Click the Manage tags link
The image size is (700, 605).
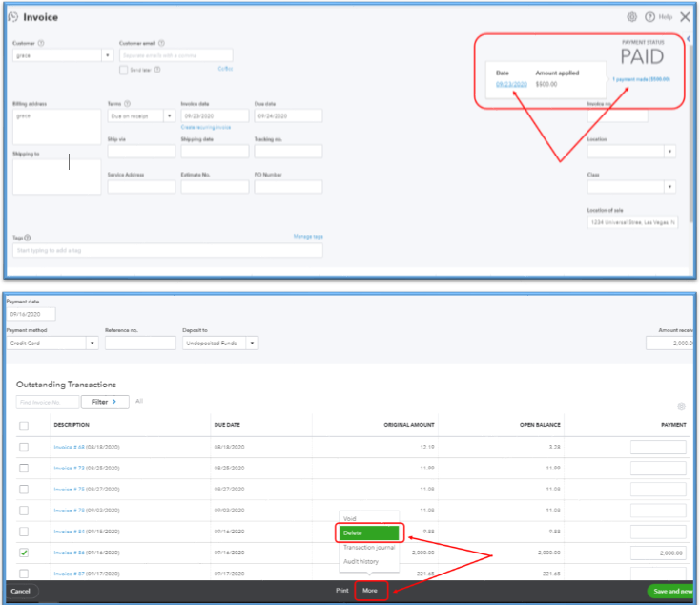[308, 236]
